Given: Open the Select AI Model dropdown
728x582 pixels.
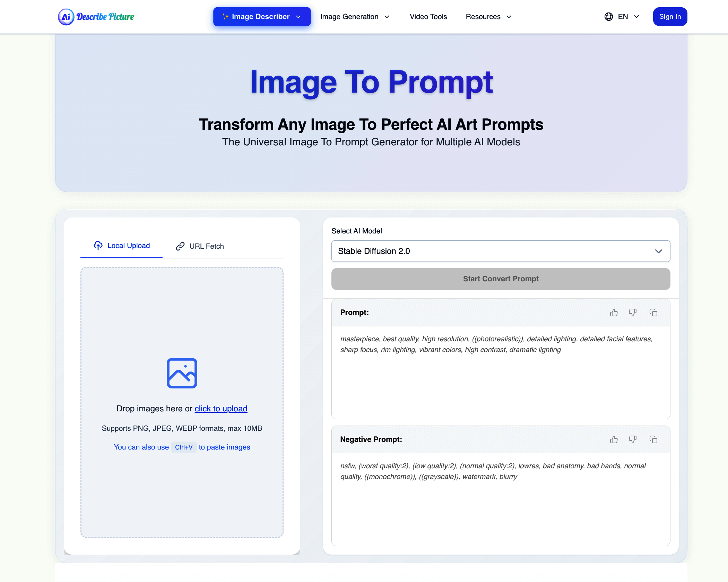Looking at the screenshot, I should tap(501, 251).
